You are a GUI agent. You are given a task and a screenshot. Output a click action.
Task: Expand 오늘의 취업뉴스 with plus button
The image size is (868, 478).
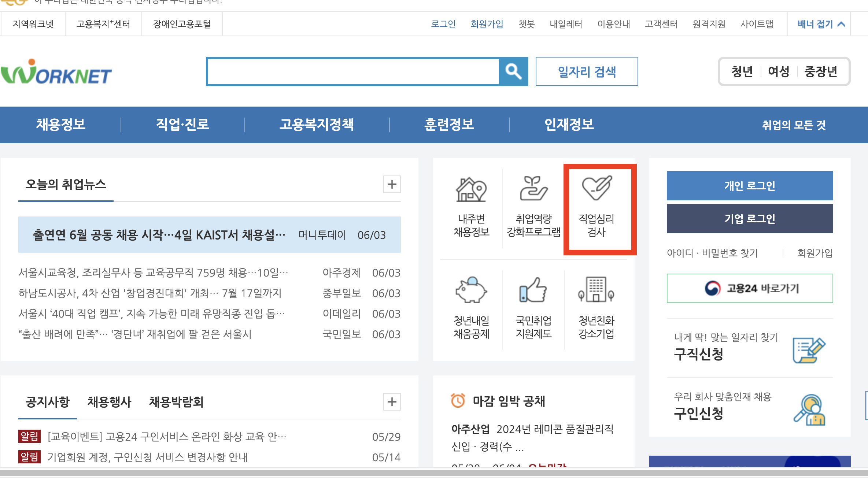[x=392, y=184]
